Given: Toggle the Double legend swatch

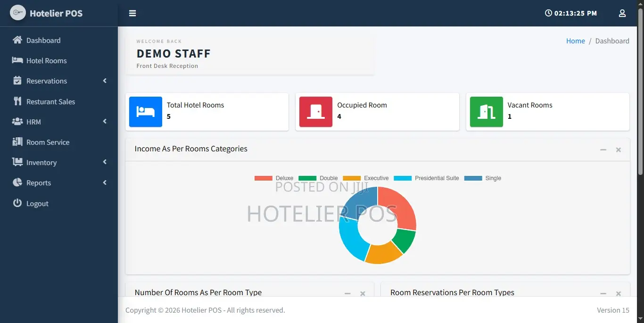Looking at the screenshot, I should (307, 178).
